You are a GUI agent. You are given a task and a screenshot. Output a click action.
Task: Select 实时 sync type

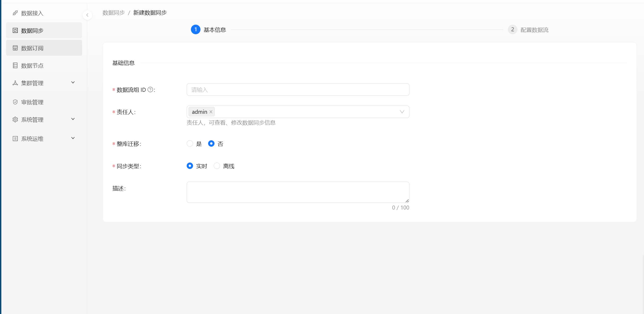coord(190,166)
